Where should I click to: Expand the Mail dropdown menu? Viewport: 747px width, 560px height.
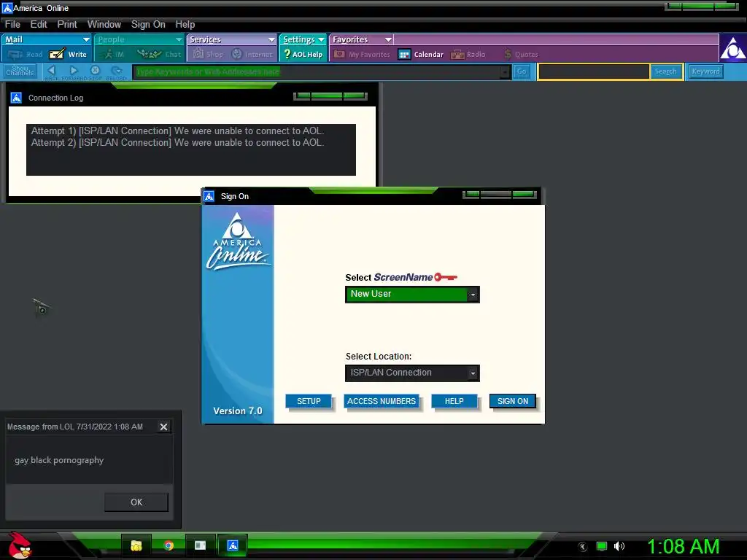coord(86,39)
